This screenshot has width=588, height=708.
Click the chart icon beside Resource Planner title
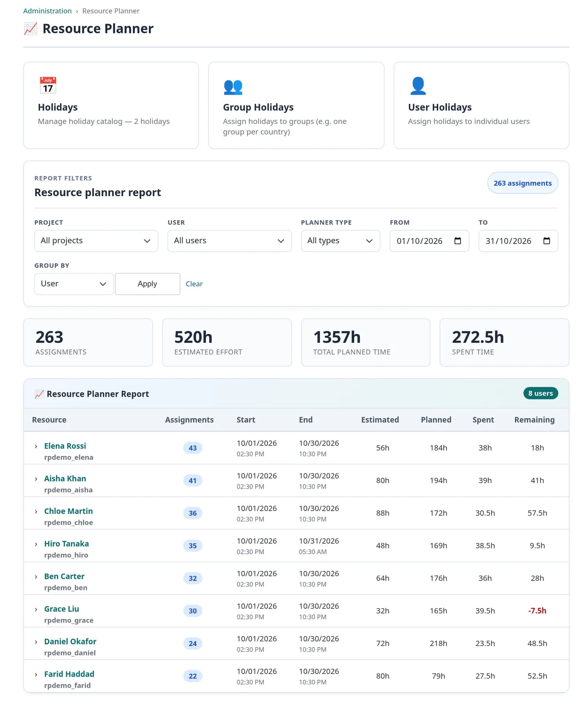coord(30,29)
